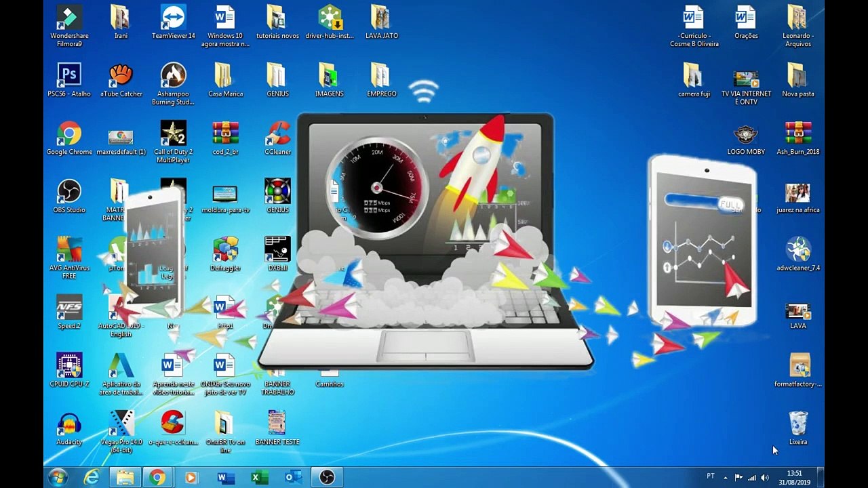Launch TeamViewer 14 from the desktop

pos(173,22)
